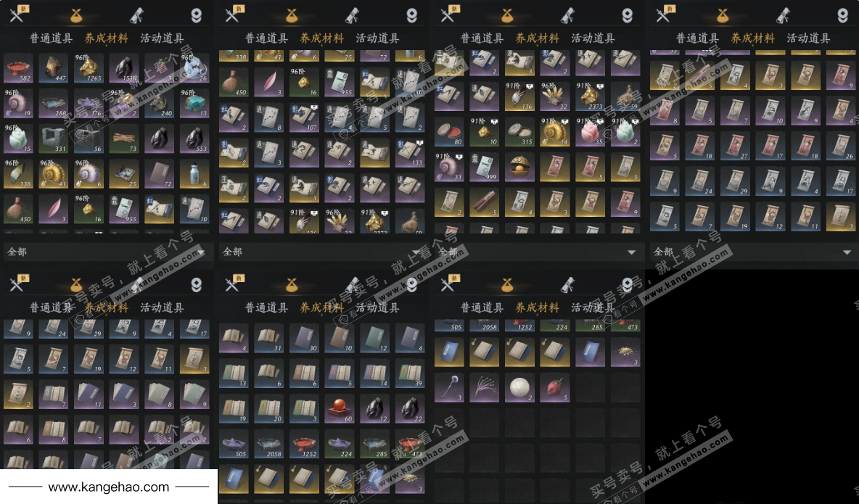
Task: Pick the red bowl item counted 582
Action: [x=18, y=68]
